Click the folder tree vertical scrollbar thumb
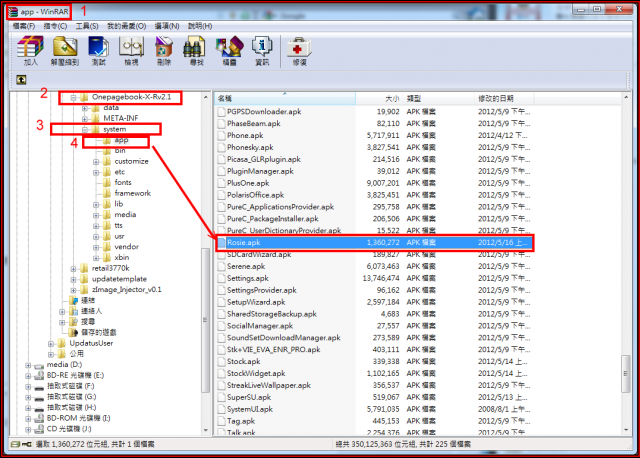The image size is (640, 458). pos(206,320)
